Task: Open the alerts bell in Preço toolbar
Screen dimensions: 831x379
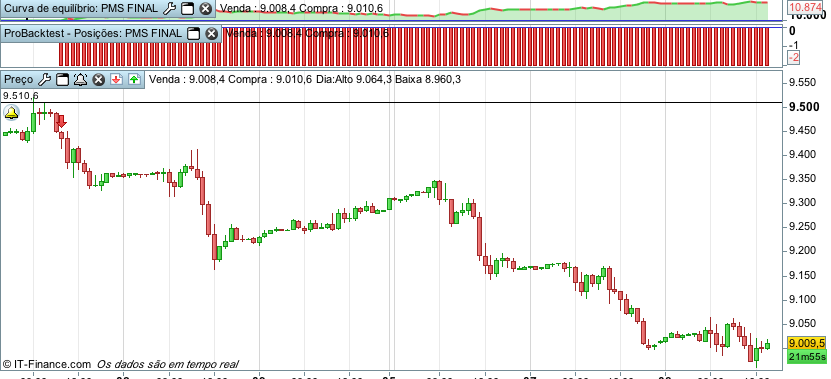Action: tap(80, 80)
